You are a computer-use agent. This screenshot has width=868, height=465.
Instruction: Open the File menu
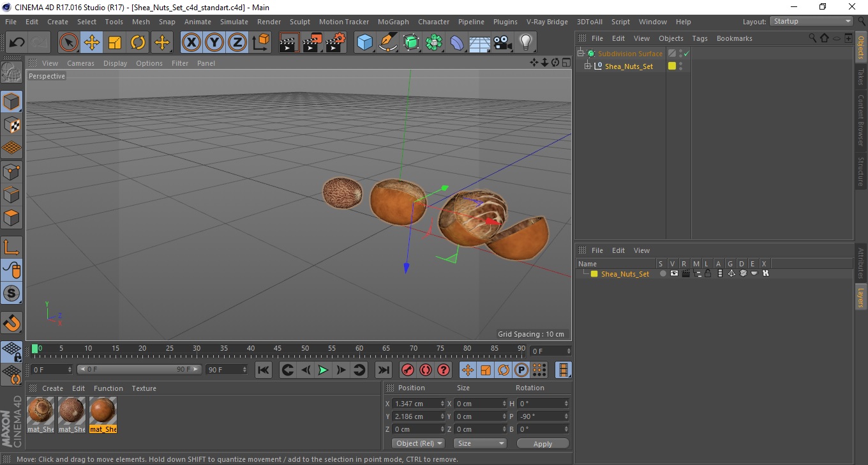click(x=11, y=22)
